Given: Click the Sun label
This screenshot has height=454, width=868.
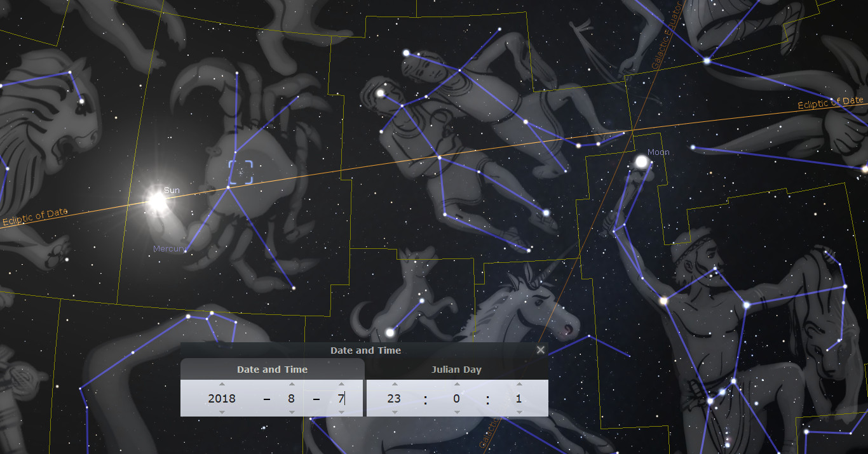Looking at the screenshot, I should pos(172,190).
